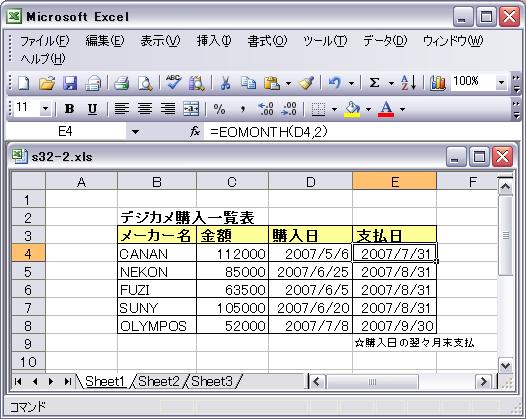
Task: Click the vertical scrollbar down arrow
Action: (506, 365)
